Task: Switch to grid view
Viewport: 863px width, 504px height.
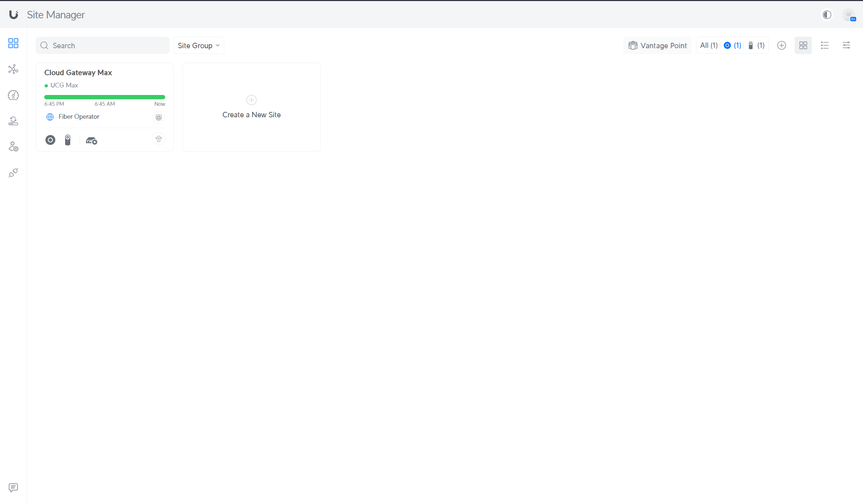Action: click(803, 45)
